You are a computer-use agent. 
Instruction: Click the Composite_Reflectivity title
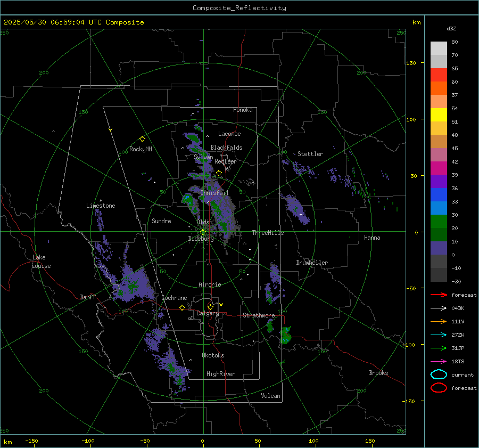tap(240, 8)
